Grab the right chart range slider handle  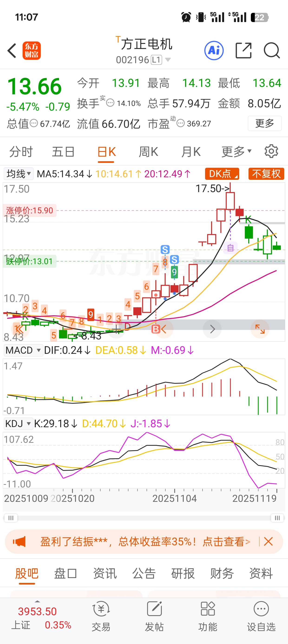pyautogui.click(x=277, y=518)
